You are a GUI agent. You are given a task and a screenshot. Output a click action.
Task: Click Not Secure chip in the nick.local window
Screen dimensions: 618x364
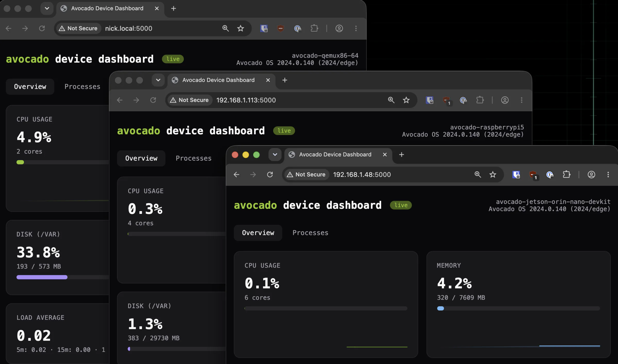(x=79, y=28)
